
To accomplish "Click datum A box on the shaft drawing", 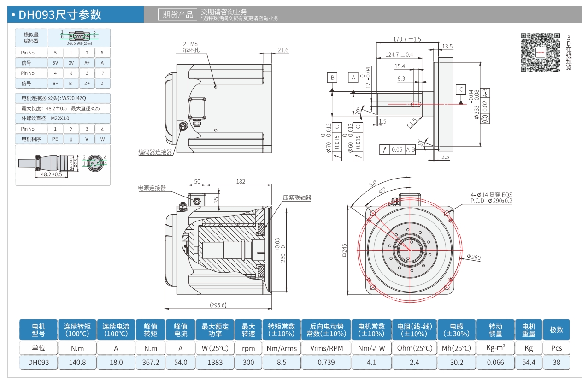I will point(353,77).
